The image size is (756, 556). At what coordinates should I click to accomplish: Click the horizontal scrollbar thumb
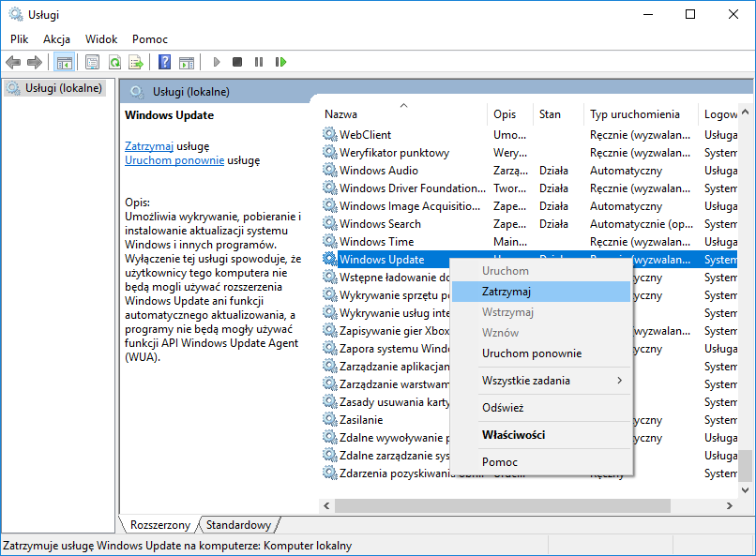[503, 506]
